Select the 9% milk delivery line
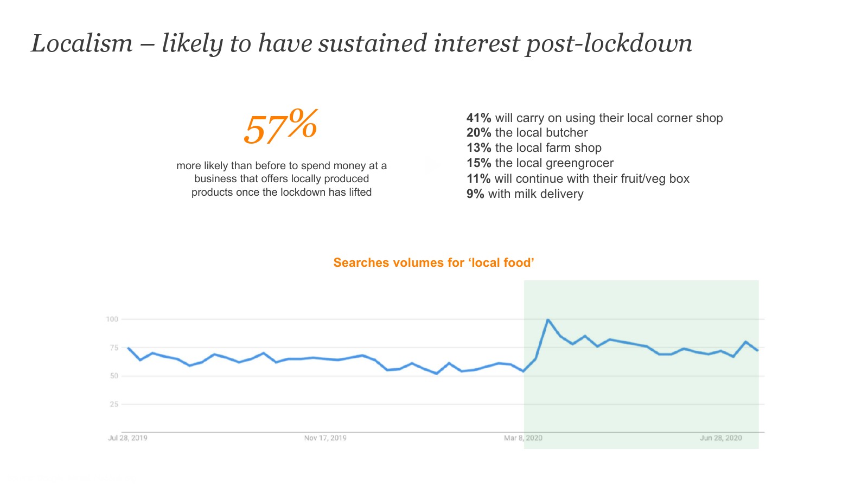868x488 pixels. pos(525,194)
